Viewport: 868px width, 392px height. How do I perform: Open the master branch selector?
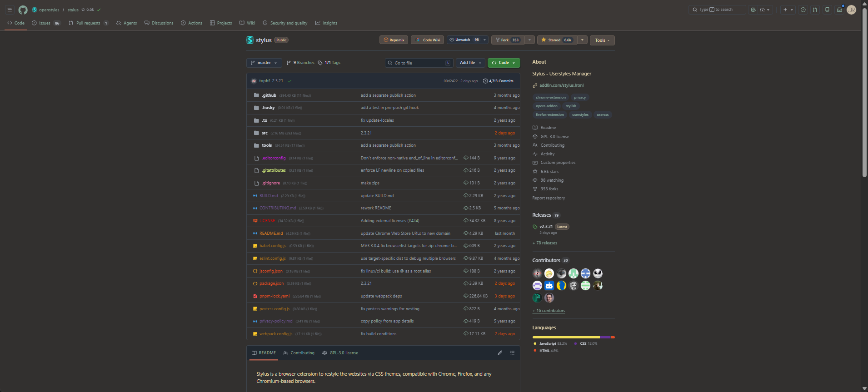click(x=264, y=63)
